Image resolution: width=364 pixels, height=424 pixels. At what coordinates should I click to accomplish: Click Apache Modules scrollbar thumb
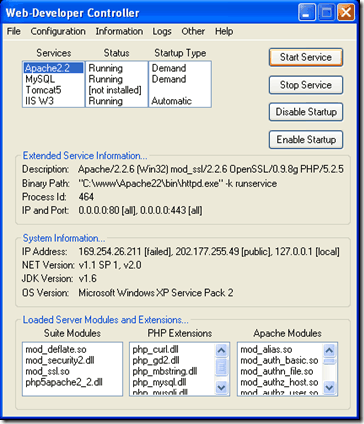329,361
